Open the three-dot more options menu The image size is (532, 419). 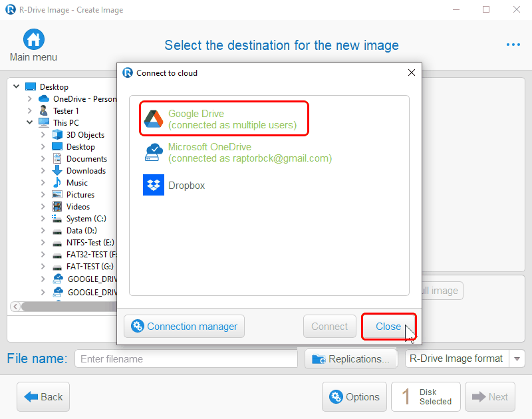coord(513,45)
